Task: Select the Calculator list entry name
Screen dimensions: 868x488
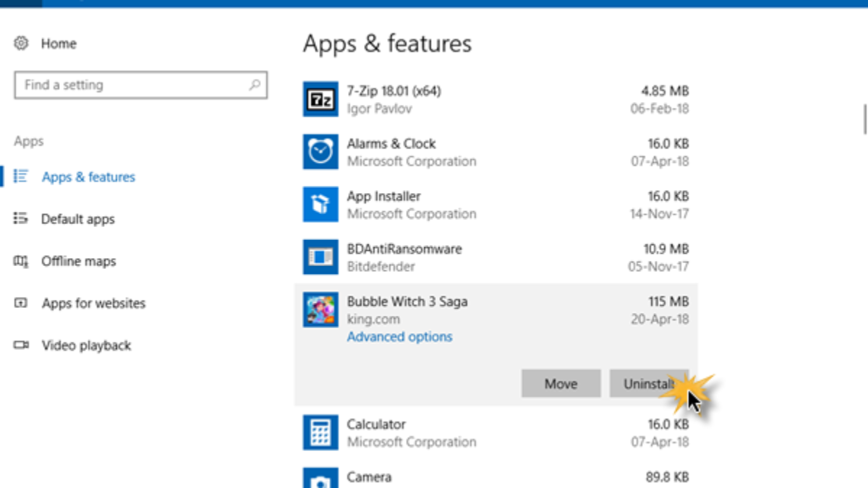Action: tap(376, 424)
